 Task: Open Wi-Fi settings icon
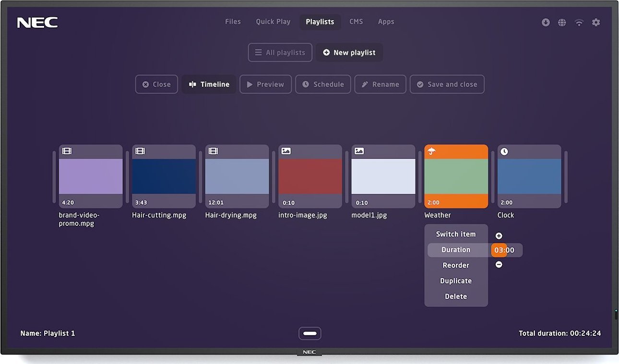tap(579, 23)
